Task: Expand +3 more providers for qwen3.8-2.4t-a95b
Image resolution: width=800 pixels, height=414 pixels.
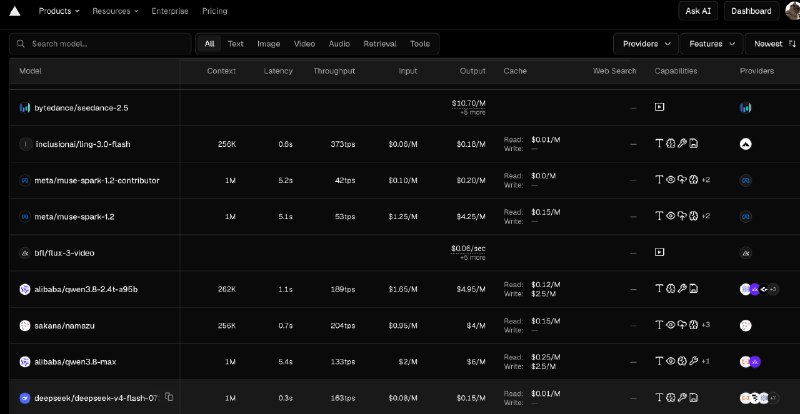Action: coord(773,289)
